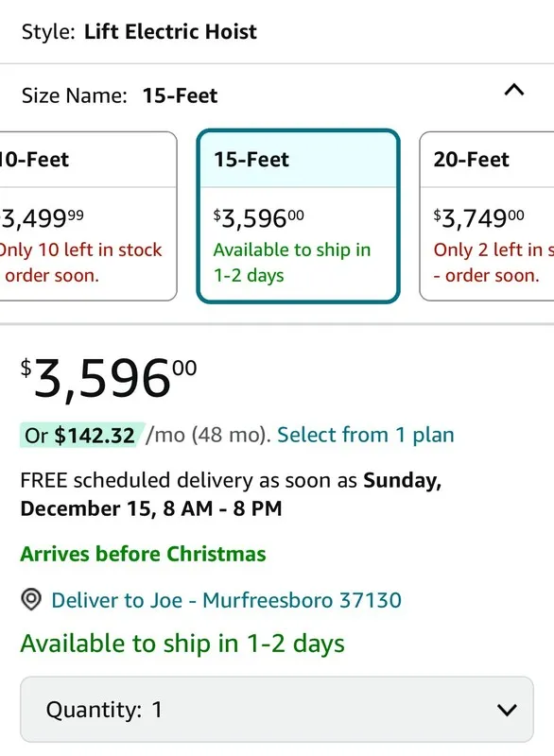Tap the $3,499.99 price on 10-Feet card
This screenshot has height=756, width=554.
(43, 218)
